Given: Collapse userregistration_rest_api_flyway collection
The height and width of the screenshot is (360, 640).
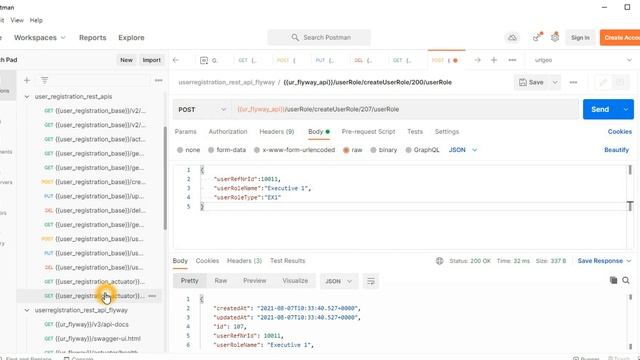Looking at the screenshot, I should click(x=27, y=311).
